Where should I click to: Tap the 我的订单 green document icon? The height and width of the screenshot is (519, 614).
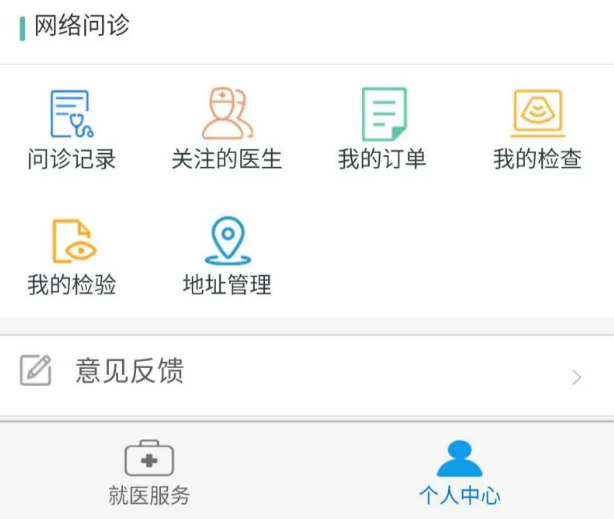pyautogui.click(x=384, y=114)
